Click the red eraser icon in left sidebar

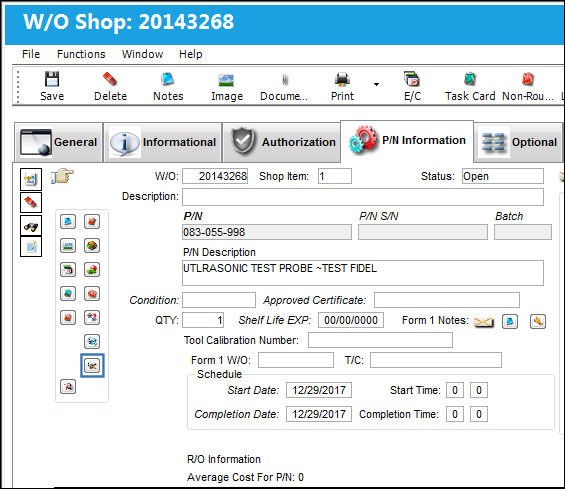pos(31,202)
